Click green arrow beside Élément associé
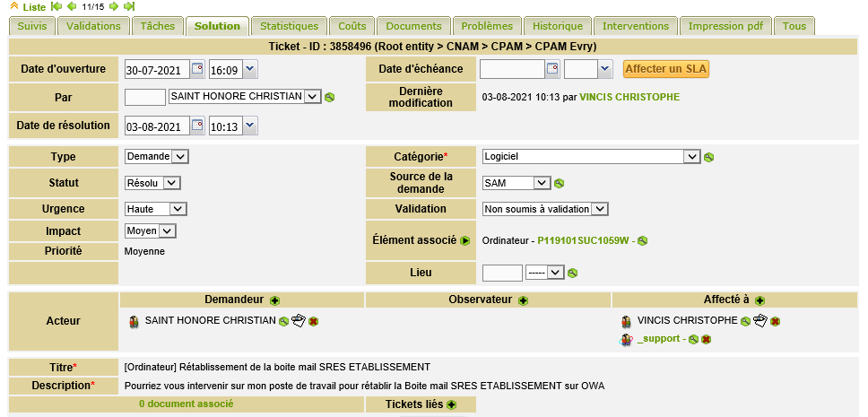 coord(465,240)
